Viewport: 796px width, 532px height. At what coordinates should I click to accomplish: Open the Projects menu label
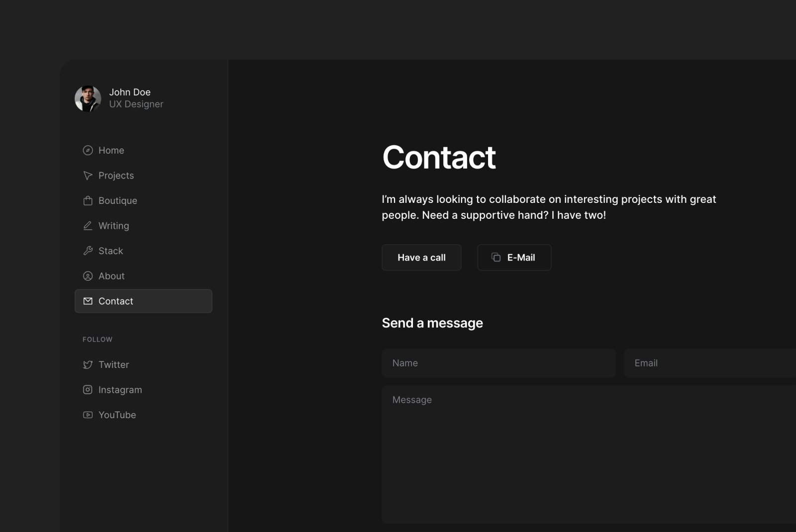click(x=116, y=176)
